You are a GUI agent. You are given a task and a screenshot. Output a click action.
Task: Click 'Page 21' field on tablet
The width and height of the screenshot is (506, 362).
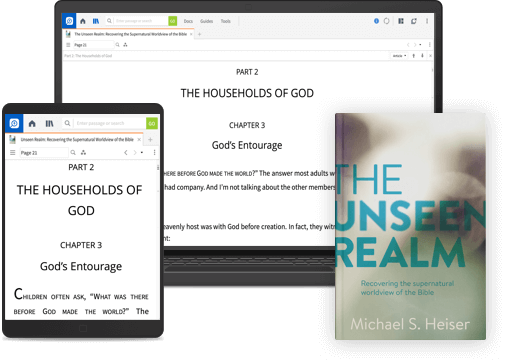44,153
